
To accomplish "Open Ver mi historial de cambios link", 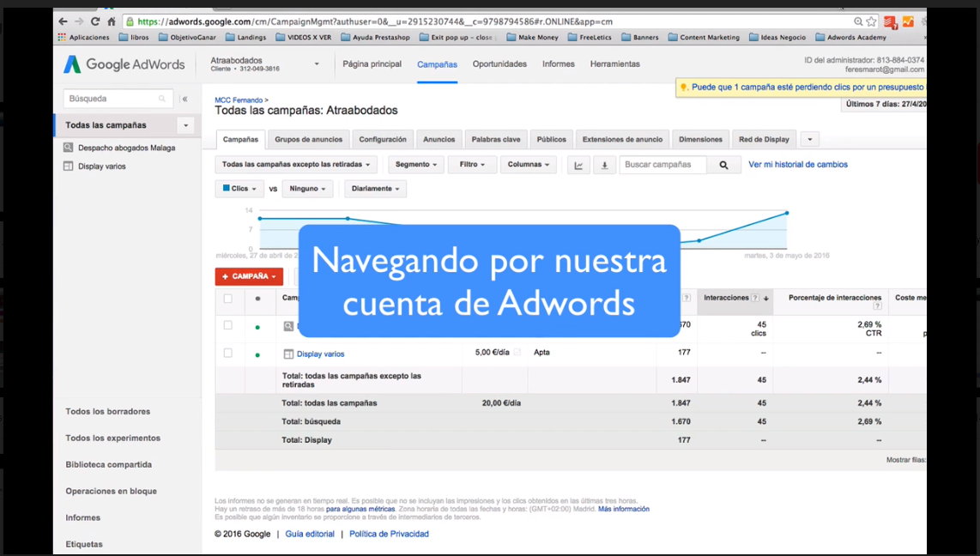I will pos(798,164).
